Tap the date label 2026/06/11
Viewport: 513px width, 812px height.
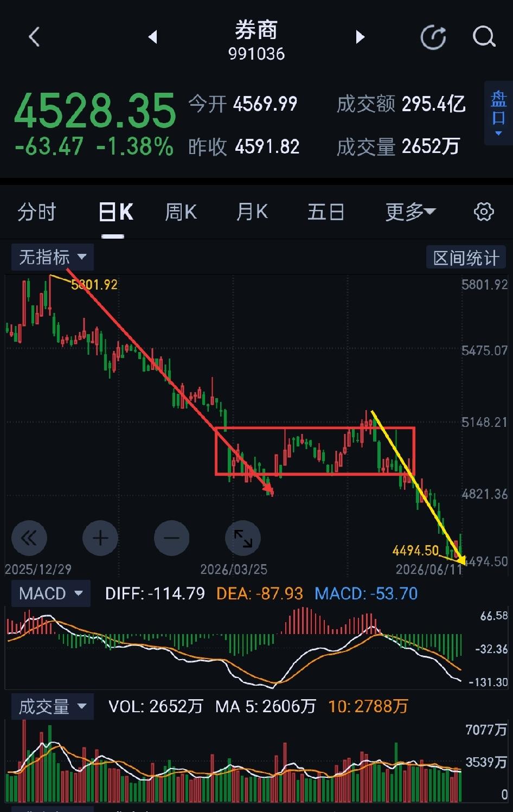tap(429, 569)
